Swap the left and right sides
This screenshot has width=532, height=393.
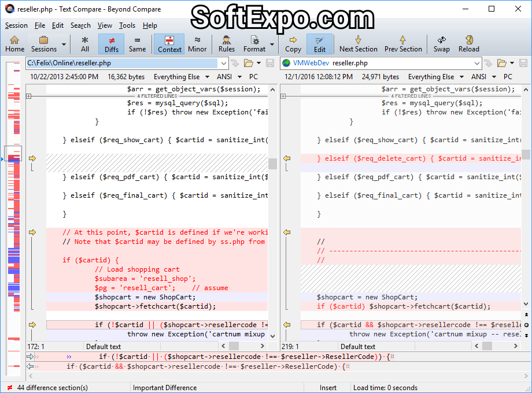coord(441,44)
